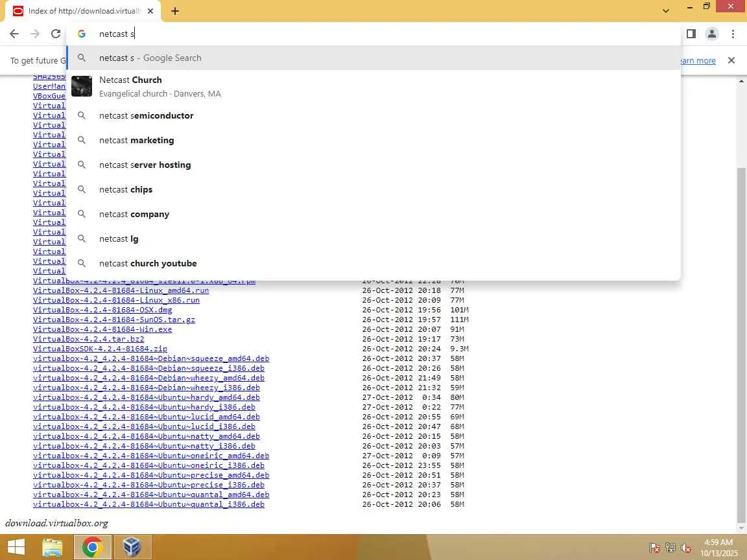Click the Google icon in address bar
This screenshot has height=560, width=747.
coord(82,34)
